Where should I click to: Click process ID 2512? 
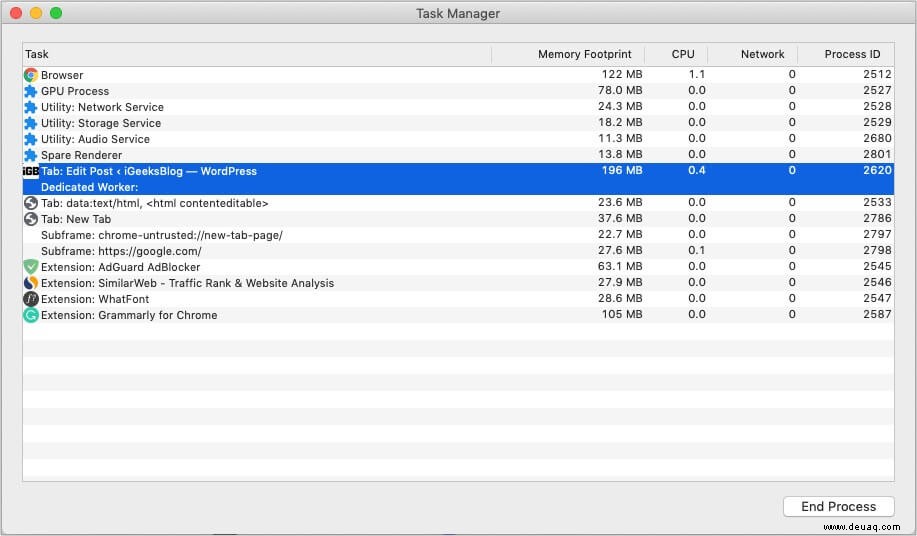tap(877, 74)
